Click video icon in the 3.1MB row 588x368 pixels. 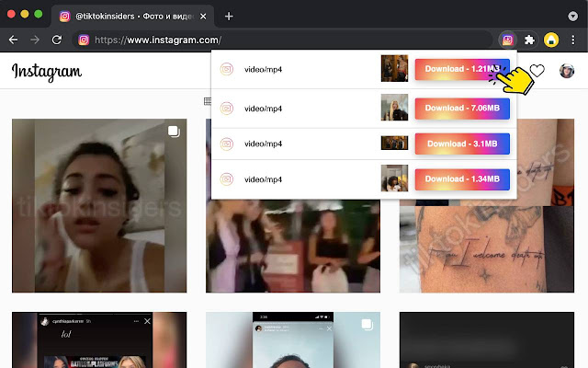point(227,144)
